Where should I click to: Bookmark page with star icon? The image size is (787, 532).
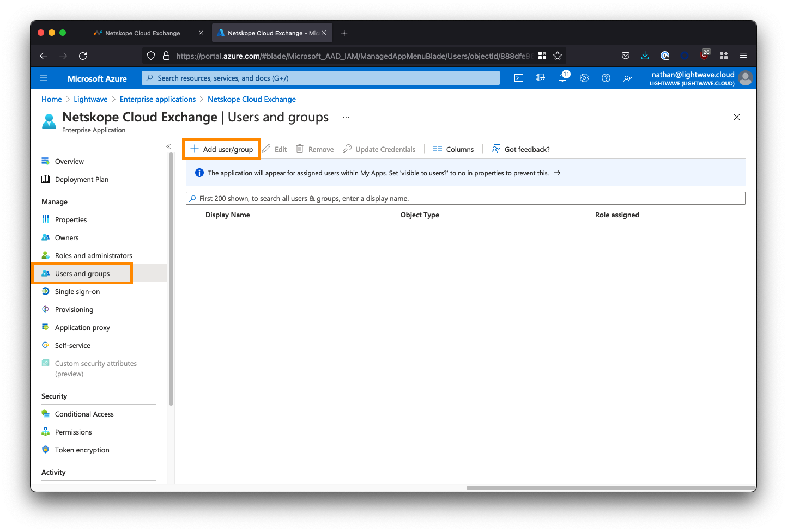click(558, 56)
